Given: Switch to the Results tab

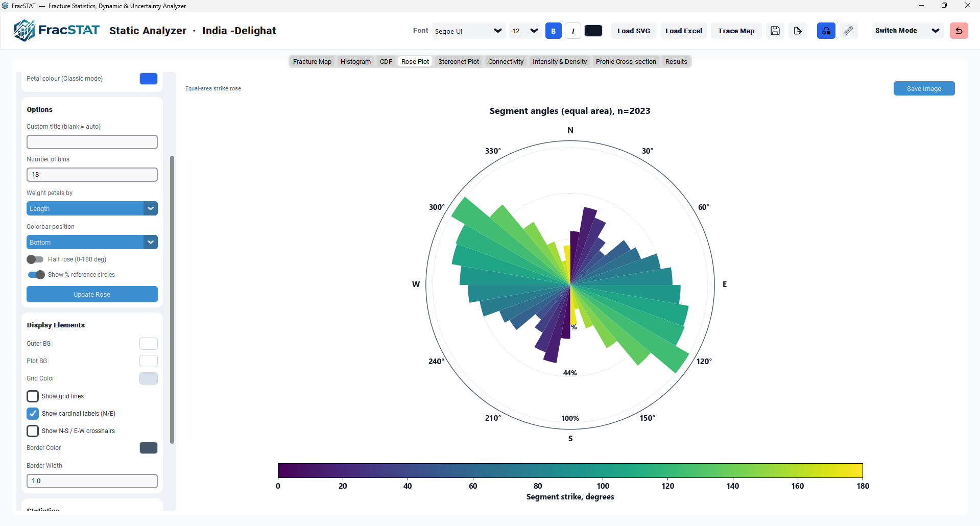Looking at the screenshot, I should pyautogui.click(x=676, y=61).
